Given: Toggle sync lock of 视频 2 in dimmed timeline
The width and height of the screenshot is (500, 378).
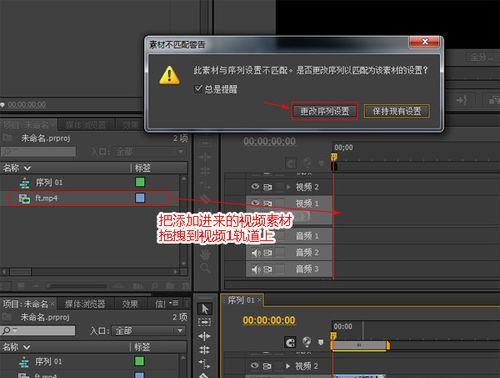Looking at the screenshot, I should pyautogui.click(x=268, y=187).
